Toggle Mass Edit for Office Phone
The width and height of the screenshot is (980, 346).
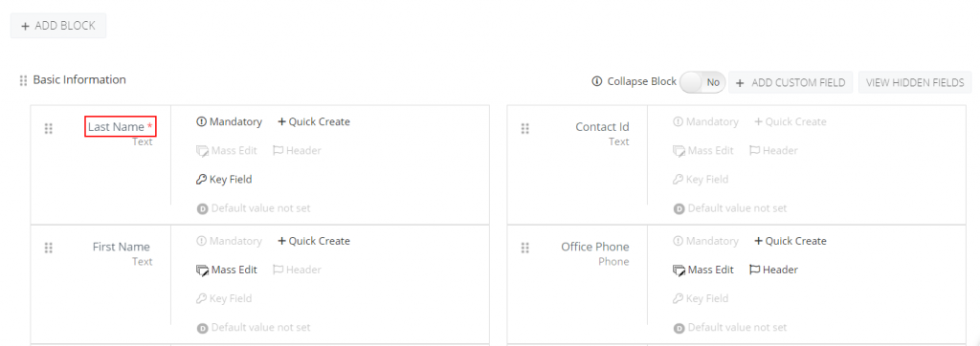pos(703,270)
